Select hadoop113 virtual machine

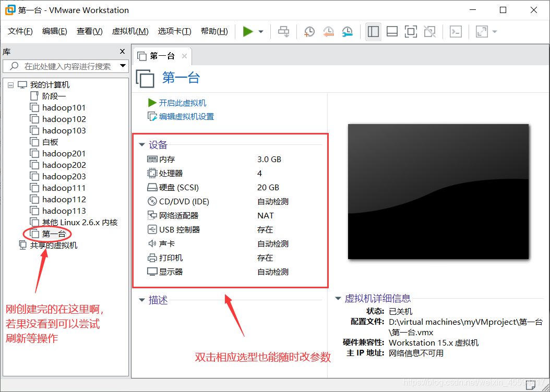click(58, 211)
